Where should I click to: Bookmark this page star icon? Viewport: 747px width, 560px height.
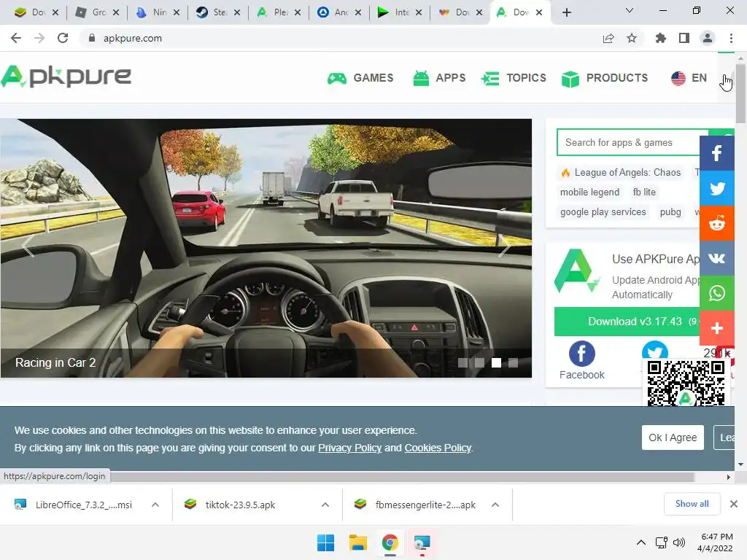coord(632,38)
